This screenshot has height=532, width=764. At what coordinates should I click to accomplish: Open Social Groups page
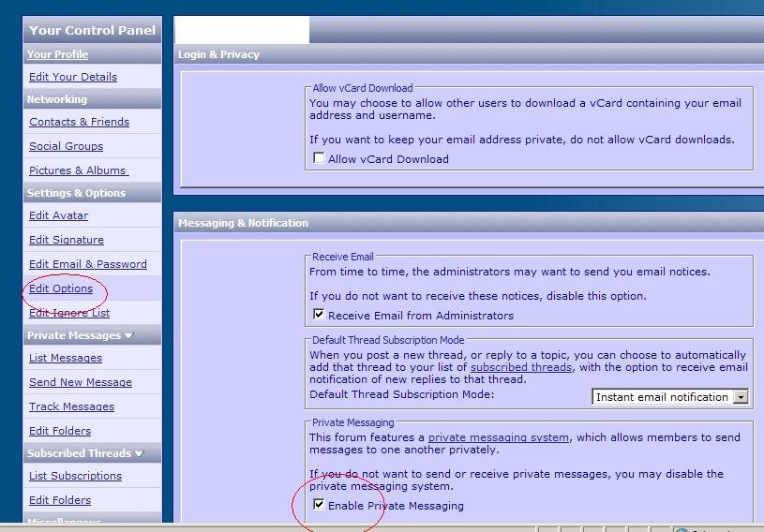(x=66, y=146)
